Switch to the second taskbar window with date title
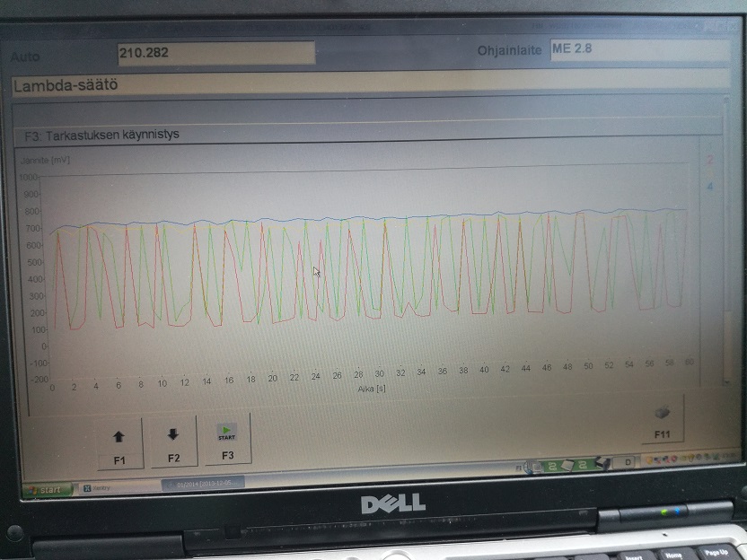 203,483
